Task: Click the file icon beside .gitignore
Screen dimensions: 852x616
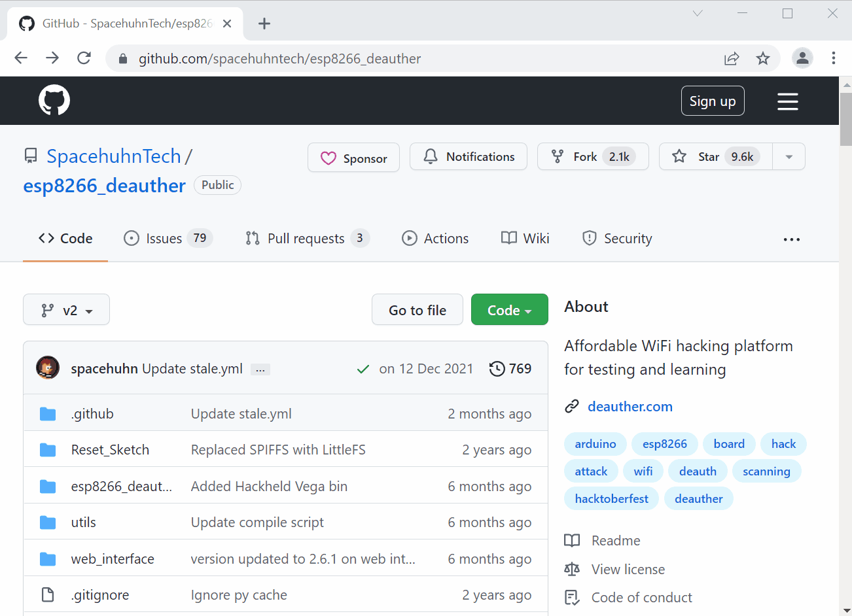Action: [48, 595]
